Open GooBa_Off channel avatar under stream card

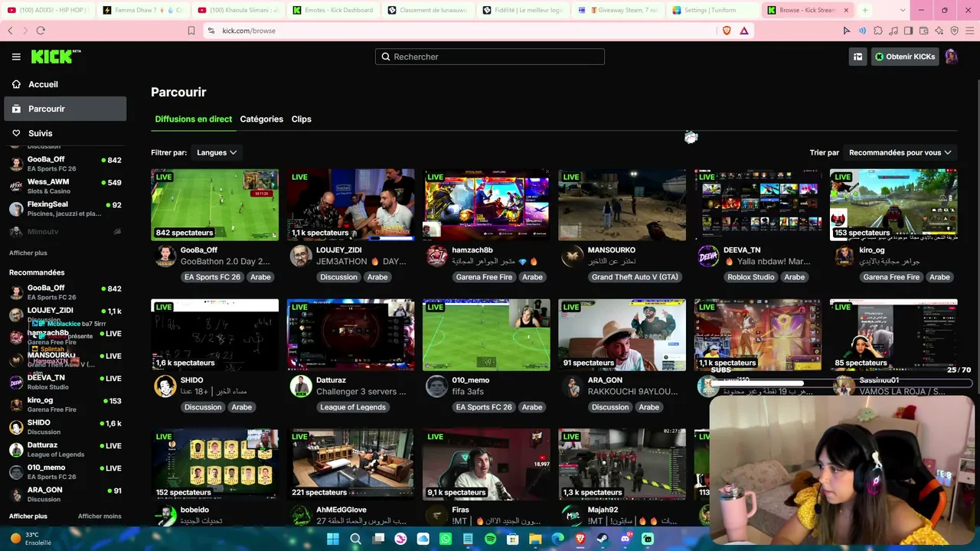pos(165,256)
